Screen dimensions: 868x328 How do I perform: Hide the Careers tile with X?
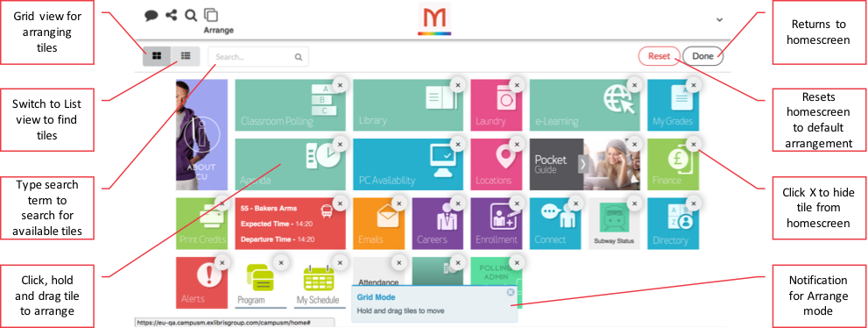click(x=457, y=203)
